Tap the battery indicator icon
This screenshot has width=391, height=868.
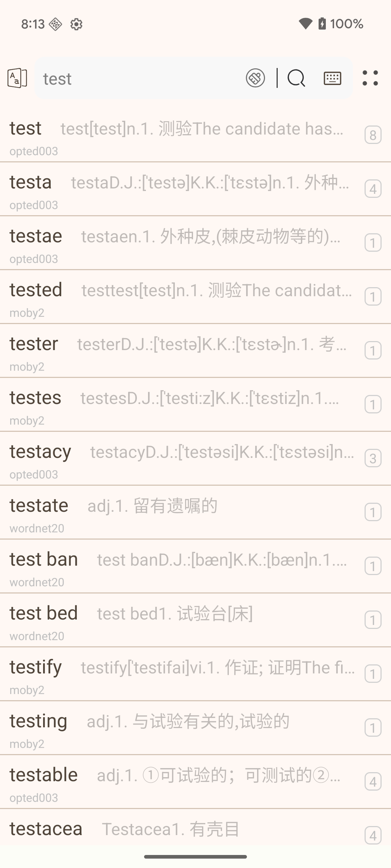tap(322, 24)
